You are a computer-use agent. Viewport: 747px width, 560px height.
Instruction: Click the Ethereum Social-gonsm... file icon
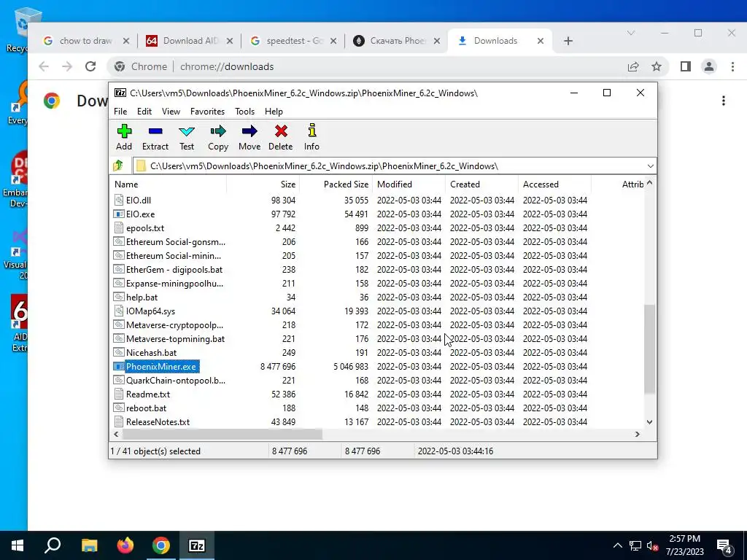click(119, 241)
